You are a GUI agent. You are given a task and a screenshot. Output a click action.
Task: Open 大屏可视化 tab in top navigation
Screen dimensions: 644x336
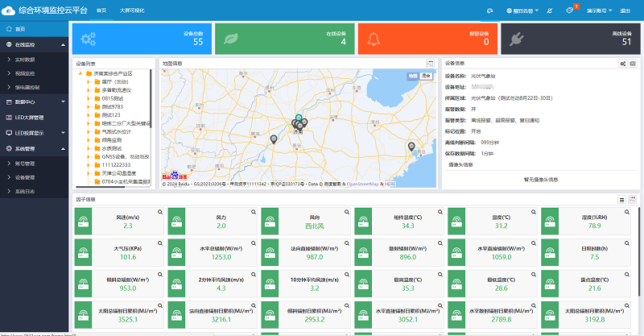pyautogui.click(x=132, y=10)
